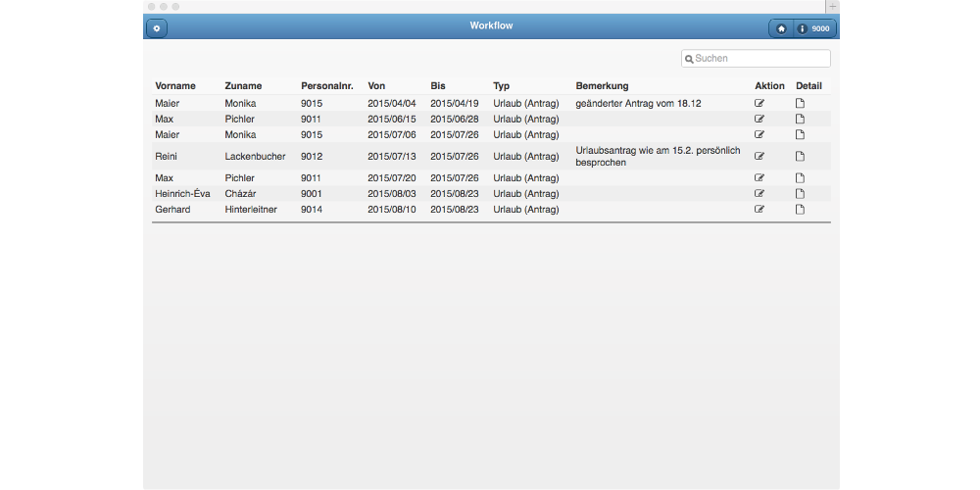This screenshot has width=980, height=490.
Task: Open detail for Heinrich-Éva Cházár
Action: (x=800, y=193)
